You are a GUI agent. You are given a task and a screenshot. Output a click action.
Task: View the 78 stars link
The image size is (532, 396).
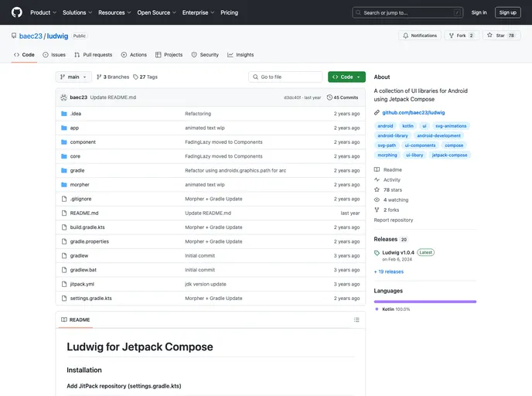(388, 190)
